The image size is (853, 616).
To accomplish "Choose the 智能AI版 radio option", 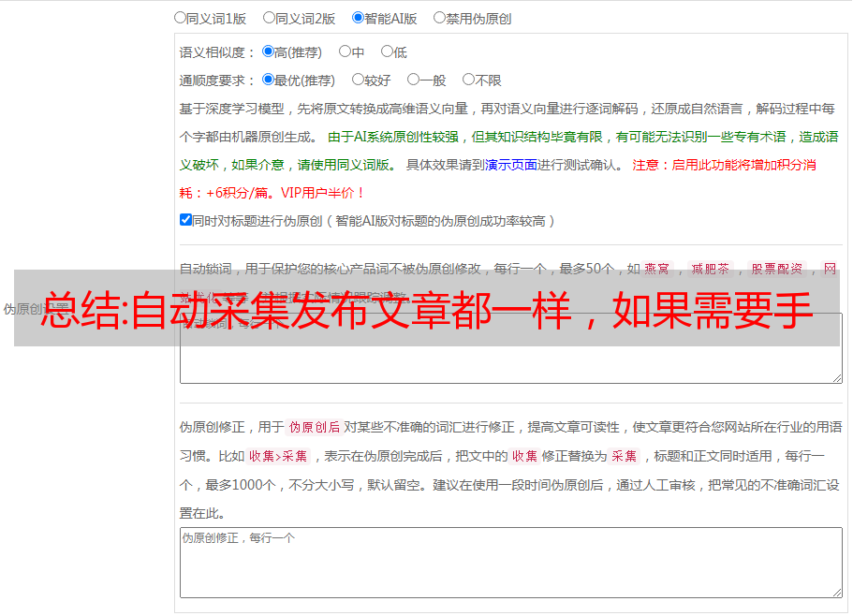I will (x=358, y=18).
